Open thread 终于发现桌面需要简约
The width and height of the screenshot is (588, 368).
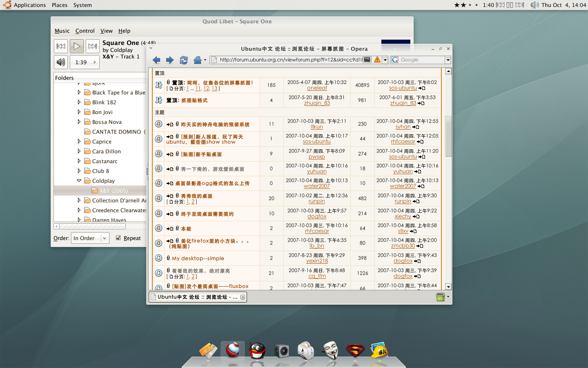tap(207, 214)
